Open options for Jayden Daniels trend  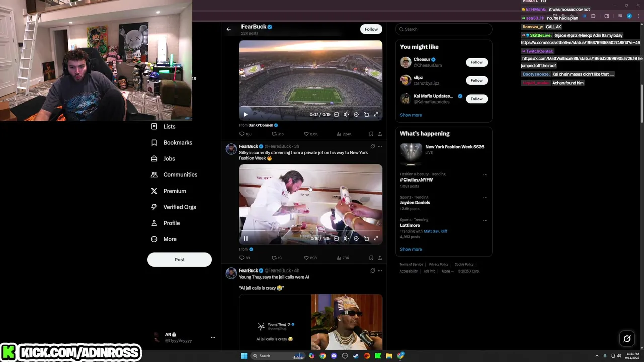pos(485,198)
